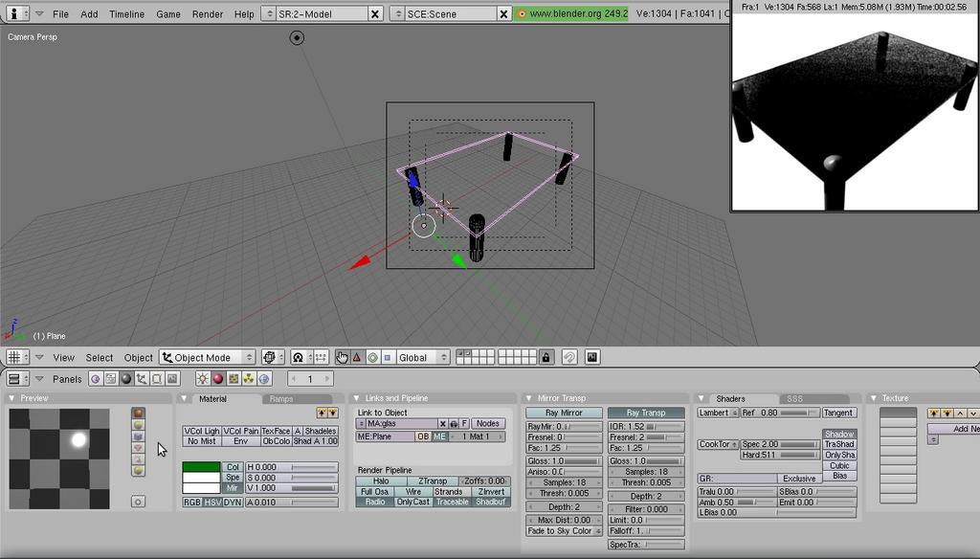The height and width of the screenshot is (559, 980).
Task: Click the manipulator hand icon in 3D header
Action: 342,358
